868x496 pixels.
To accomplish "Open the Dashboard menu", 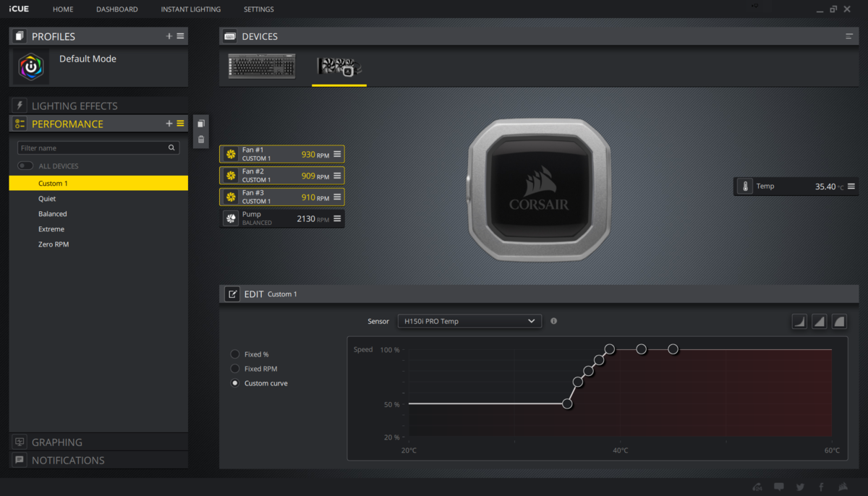I will (x=116, y=9).
